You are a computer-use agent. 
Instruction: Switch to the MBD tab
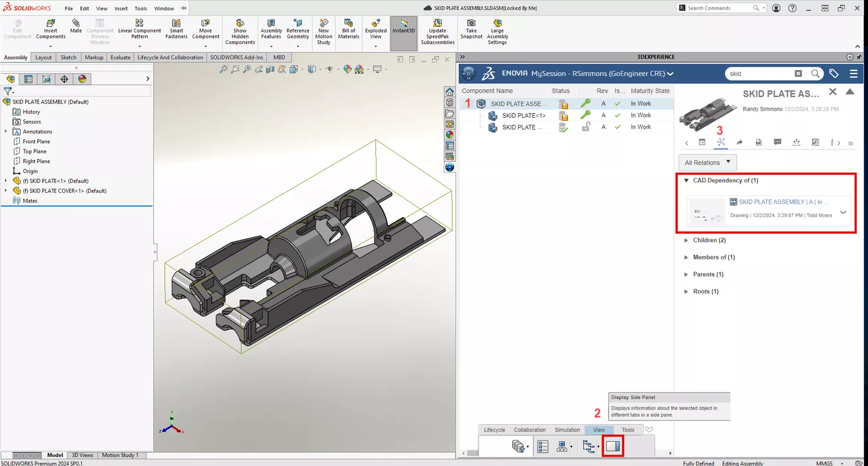(x=279, y=57)
